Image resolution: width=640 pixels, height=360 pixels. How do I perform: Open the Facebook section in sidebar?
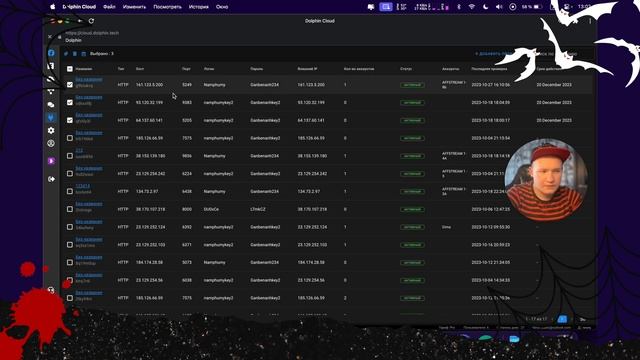(51, 53)
